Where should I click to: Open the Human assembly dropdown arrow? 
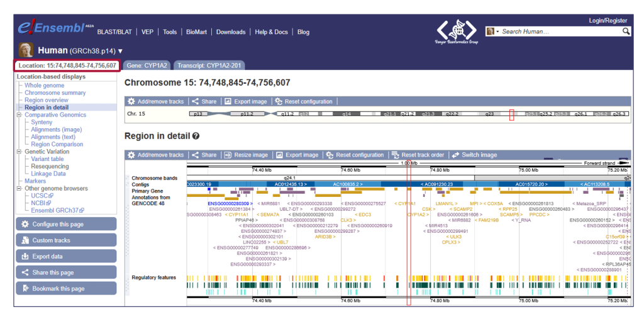pos(120,51)
